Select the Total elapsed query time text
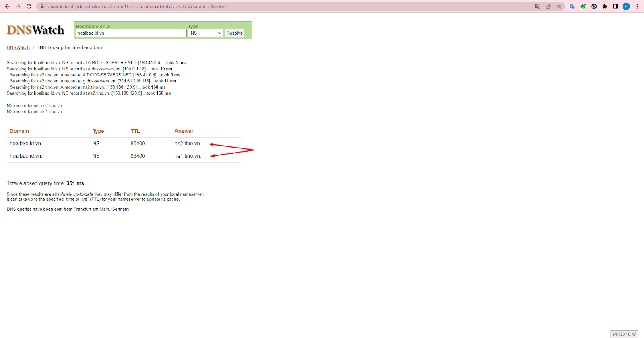The height and width of the screenshot is (338, 644). point(45,183)
